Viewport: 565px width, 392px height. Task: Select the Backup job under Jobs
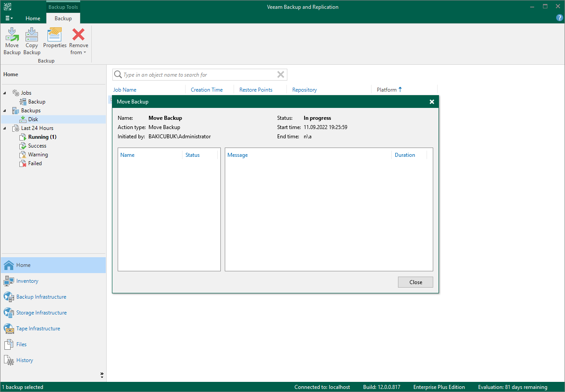(x=37, y=102)
